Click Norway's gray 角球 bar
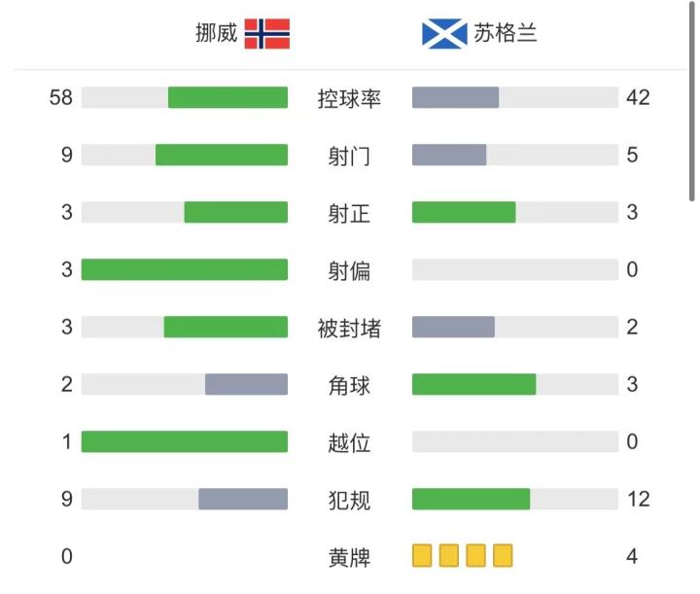This screenshot has height=594, width=700. [x=246, y=384]
